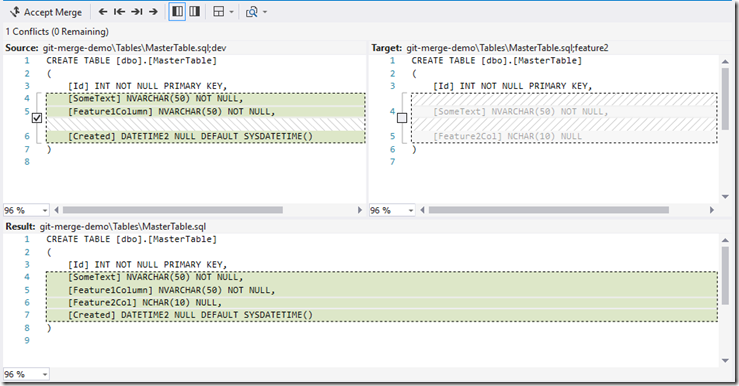Viewport: 739px width, 386px height.
Task: Go to the next conflict arrow
Action: [x=153, y=12]
